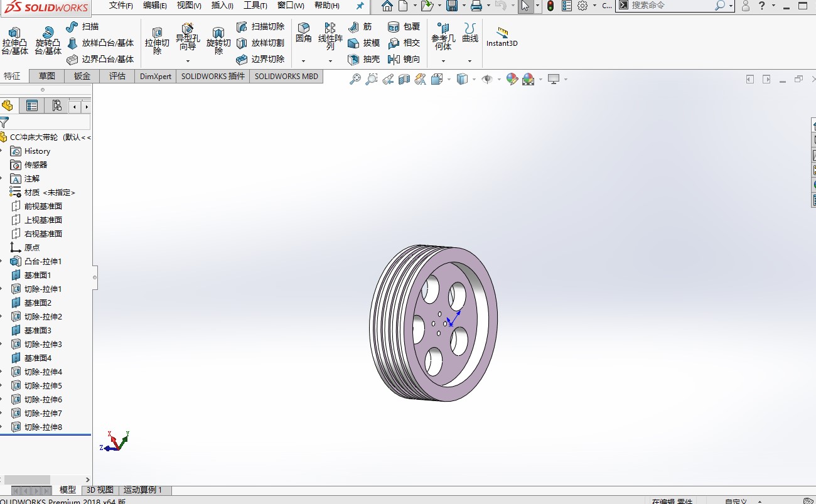Image resolution: width=816 pixels, height=504 pixels.
Task: Select the 拔模 draft tool
Action: pyautogui.click(x=363, y=43)
